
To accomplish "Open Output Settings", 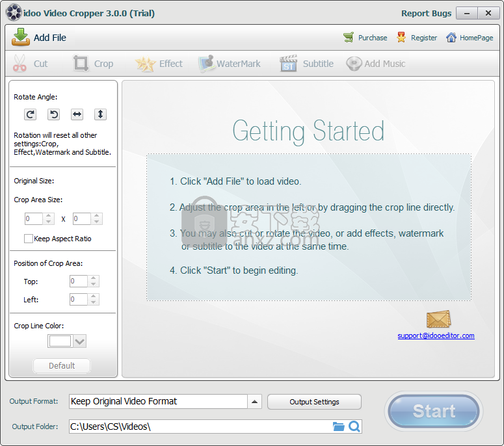I will point(314,402).
